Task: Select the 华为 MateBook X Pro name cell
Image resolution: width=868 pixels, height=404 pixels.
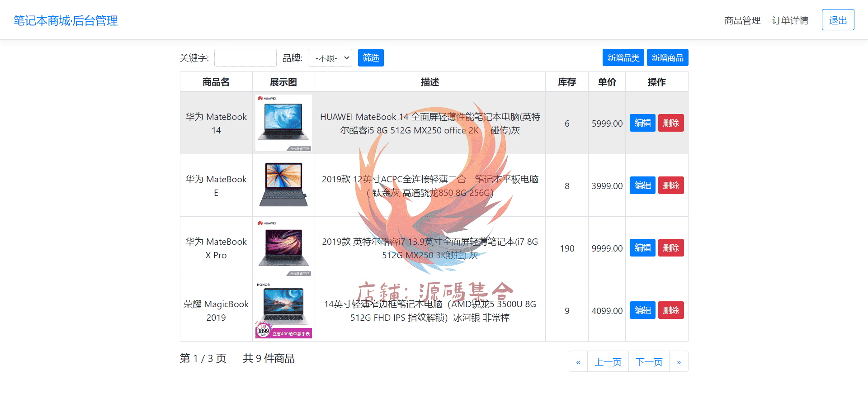Action: click(216, 248)
